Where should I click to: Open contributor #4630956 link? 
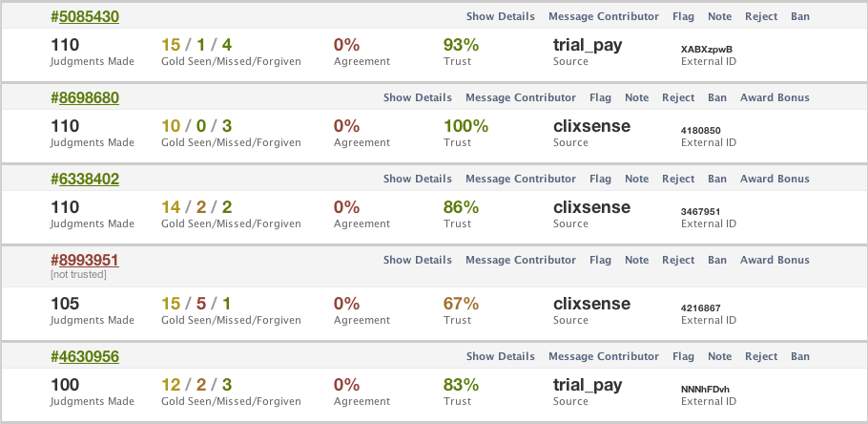click(x=85, y=356)
